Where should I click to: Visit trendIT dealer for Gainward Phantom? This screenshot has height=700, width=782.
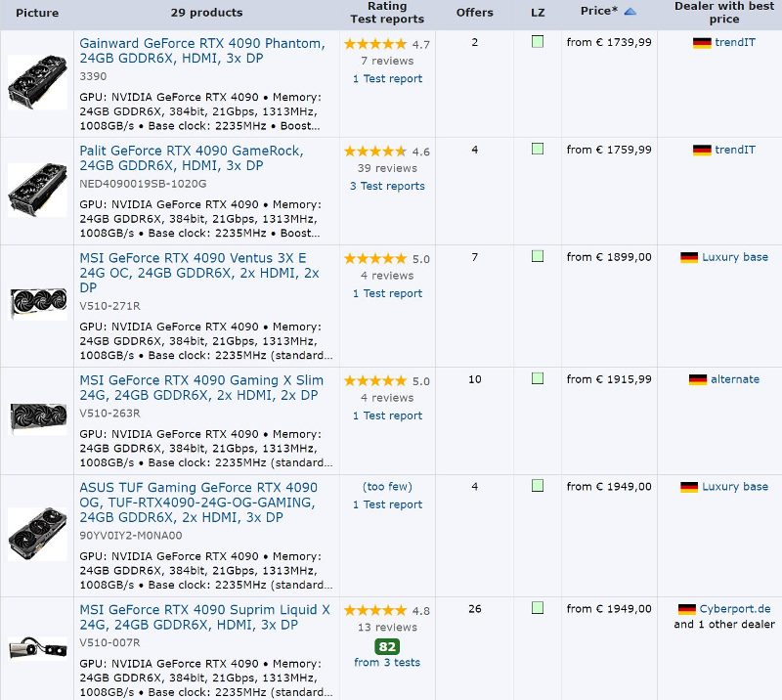tap(734, 43)
